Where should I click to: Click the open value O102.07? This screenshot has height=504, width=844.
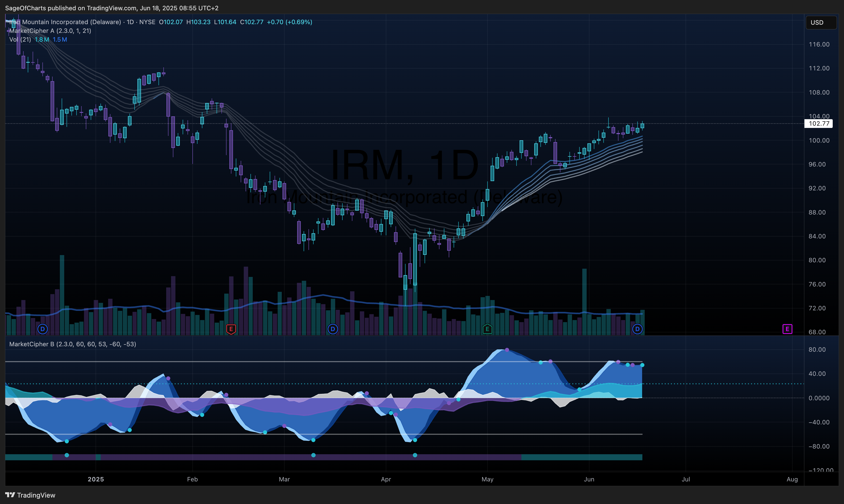tap(171, 22)
